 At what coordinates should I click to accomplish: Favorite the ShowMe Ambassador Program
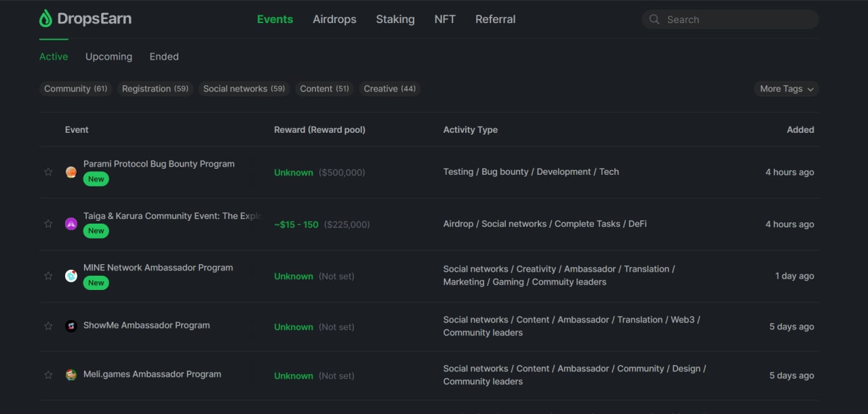click(x=48, y=326)
